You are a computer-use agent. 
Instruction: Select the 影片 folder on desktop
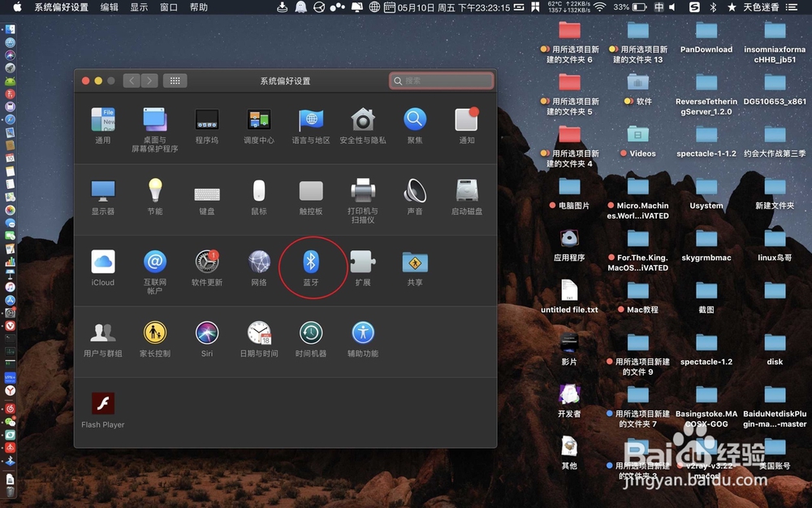[569, 343]
